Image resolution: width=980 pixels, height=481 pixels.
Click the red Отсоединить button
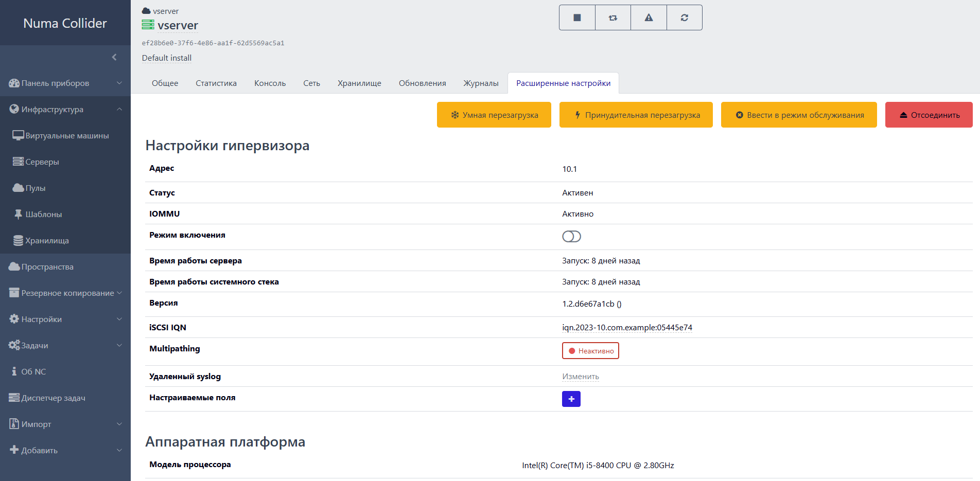click(929, 115)
